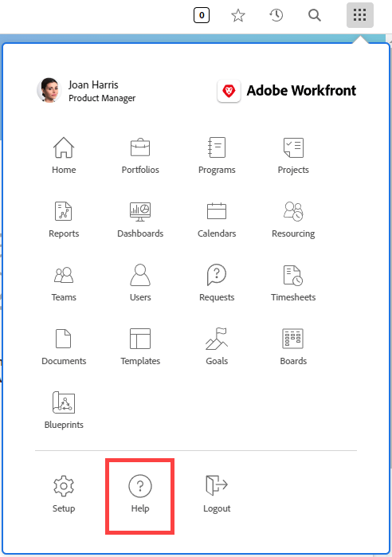Open Requests

[x=217, y=283]
